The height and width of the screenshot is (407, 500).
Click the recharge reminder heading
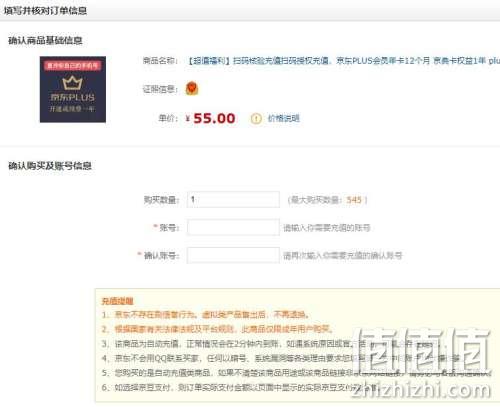[117, 301]
